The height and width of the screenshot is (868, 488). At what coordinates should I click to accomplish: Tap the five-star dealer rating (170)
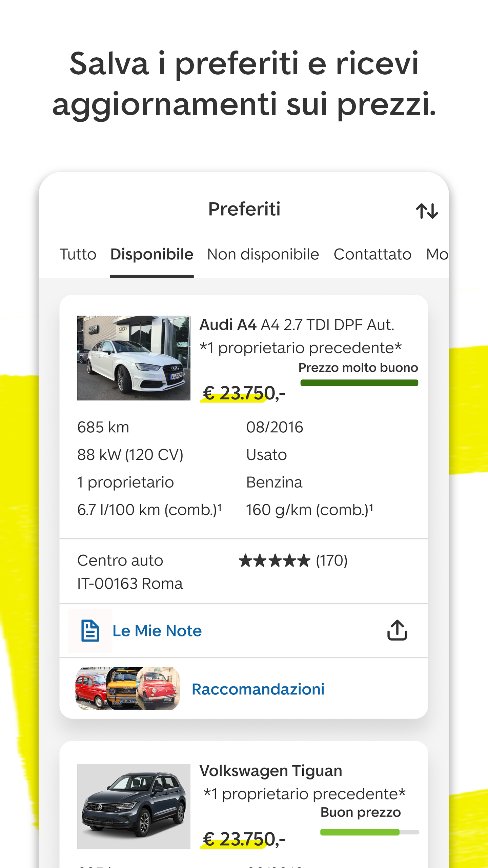(293, 560)
